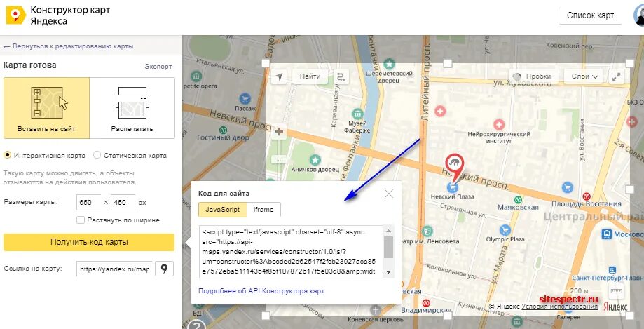Choose Статическая карта radio button
644x329 pixels.
97,156
